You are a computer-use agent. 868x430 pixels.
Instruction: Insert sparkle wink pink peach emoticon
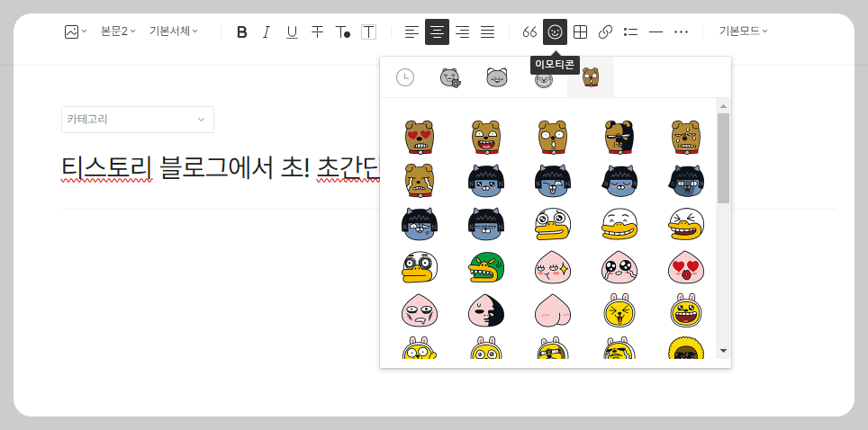click(553, 267)
